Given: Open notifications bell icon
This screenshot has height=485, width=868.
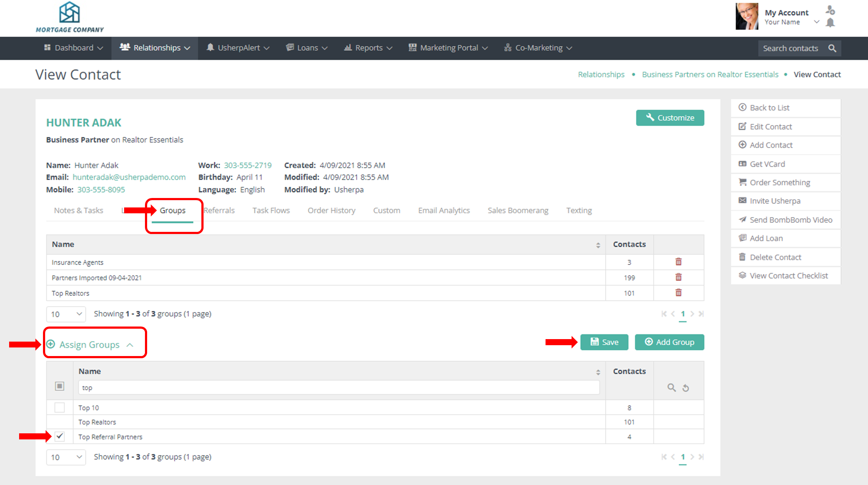Looking at the screenshot, I should (830, 23).
